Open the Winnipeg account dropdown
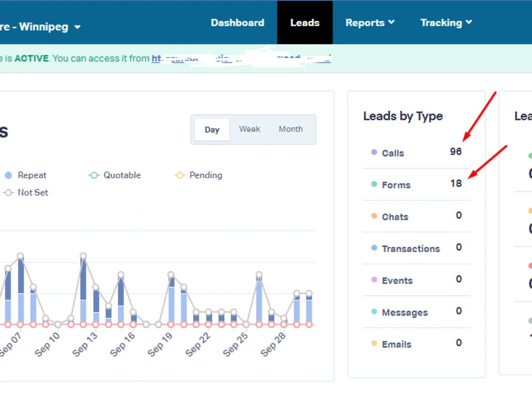The image size is (532, 399). 40,27
